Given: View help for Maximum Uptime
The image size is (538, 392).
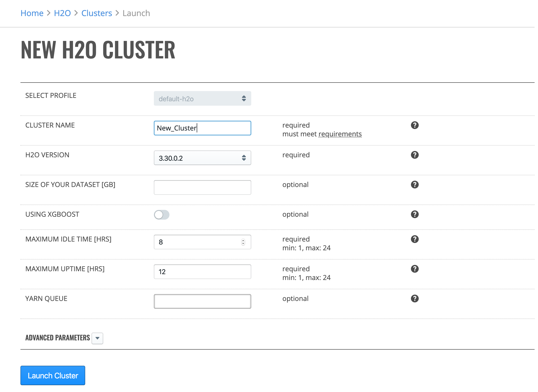Looking at the screenshot, I should 415,269.
